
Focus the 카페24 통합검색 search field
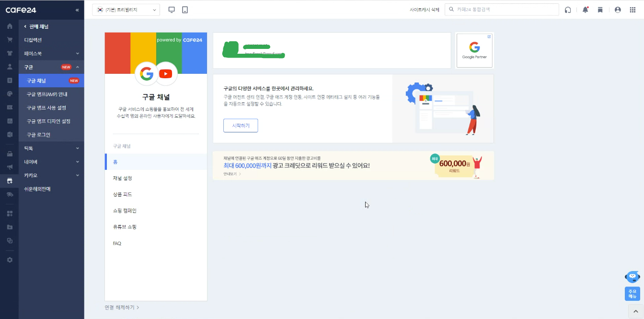[502, 10]
